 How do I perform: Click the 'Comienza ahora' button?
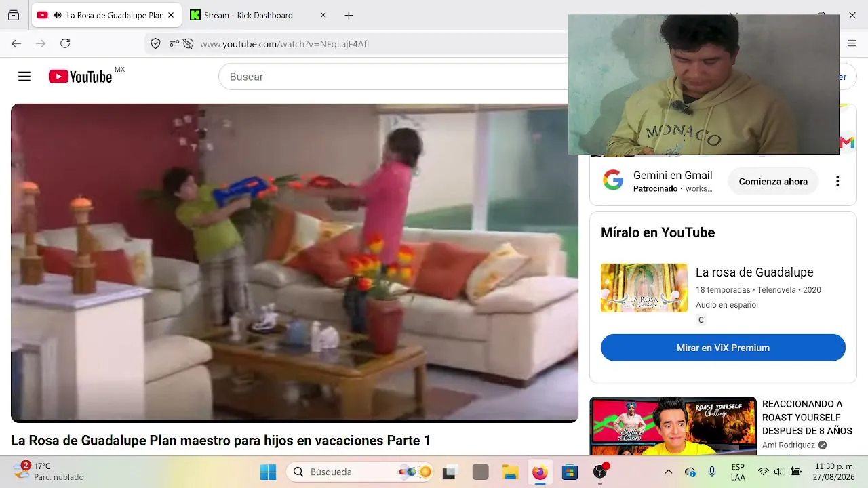tap(773, 182)
